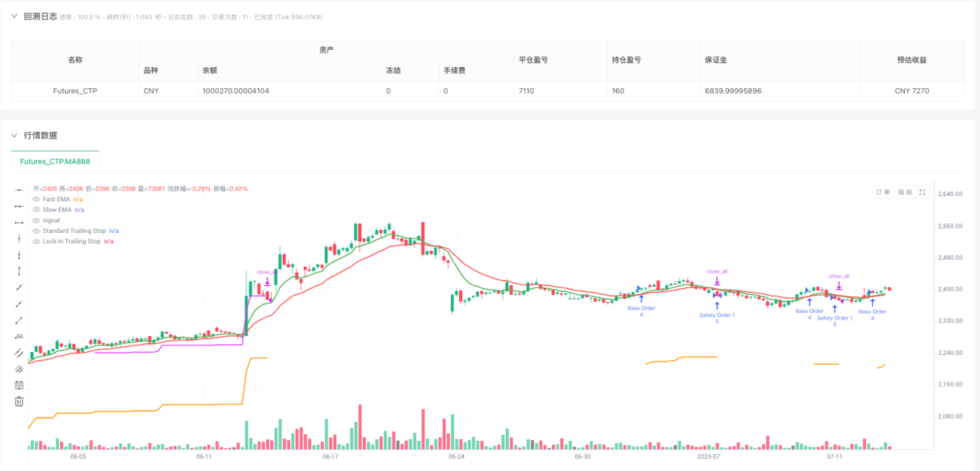980x471 pixels.
Task: Collapse the 回测日志 section
Action: pos(14,17)
